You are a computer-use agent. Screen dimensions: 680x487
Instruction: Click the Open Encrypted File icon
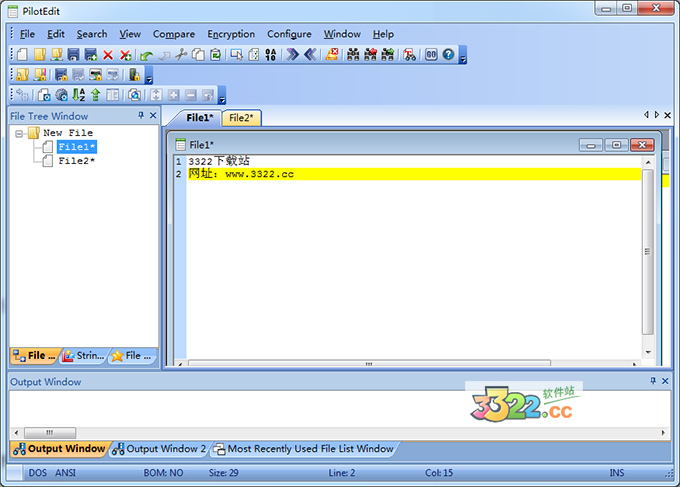coord(22,75)
